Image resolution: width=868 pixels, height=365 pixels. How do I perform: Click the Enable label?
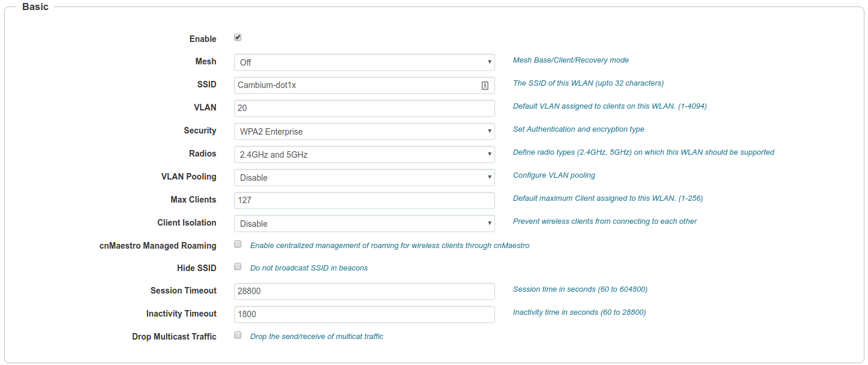click(x=202, y=39)
